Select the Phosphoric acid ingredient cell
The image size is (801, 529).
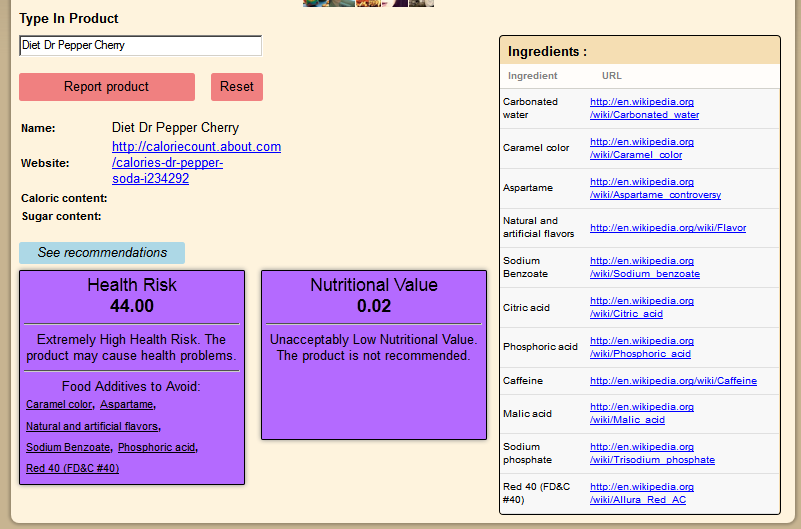(x=540, y=347)
